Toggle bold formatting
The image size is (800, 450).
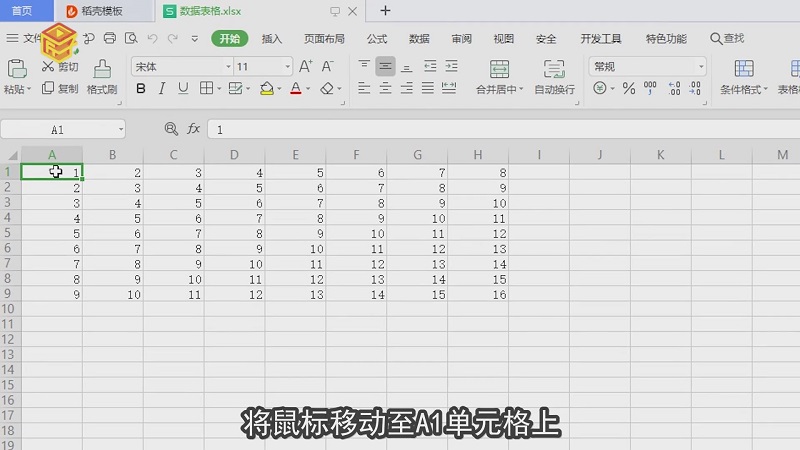click(x=141, y=89)
